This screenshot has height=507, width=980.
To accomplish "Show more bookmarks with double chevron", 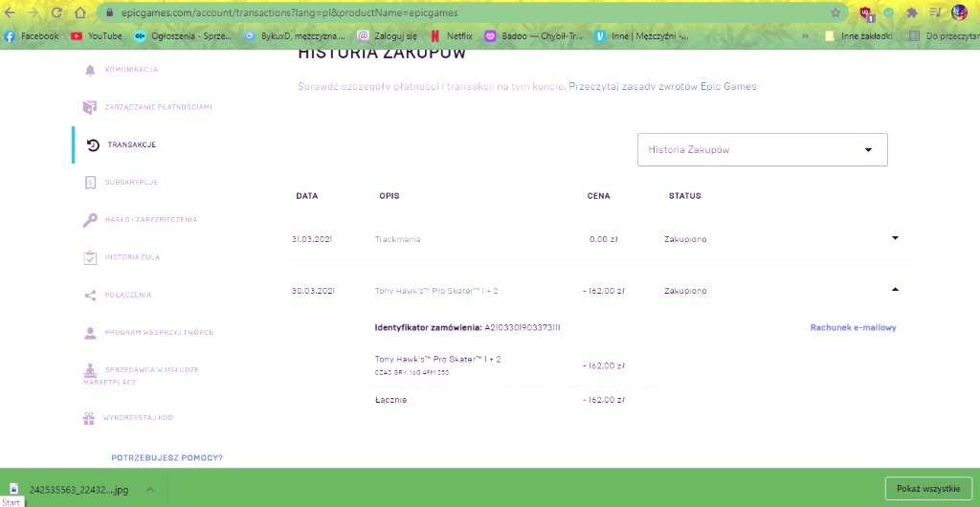I will tap(805, 36).
